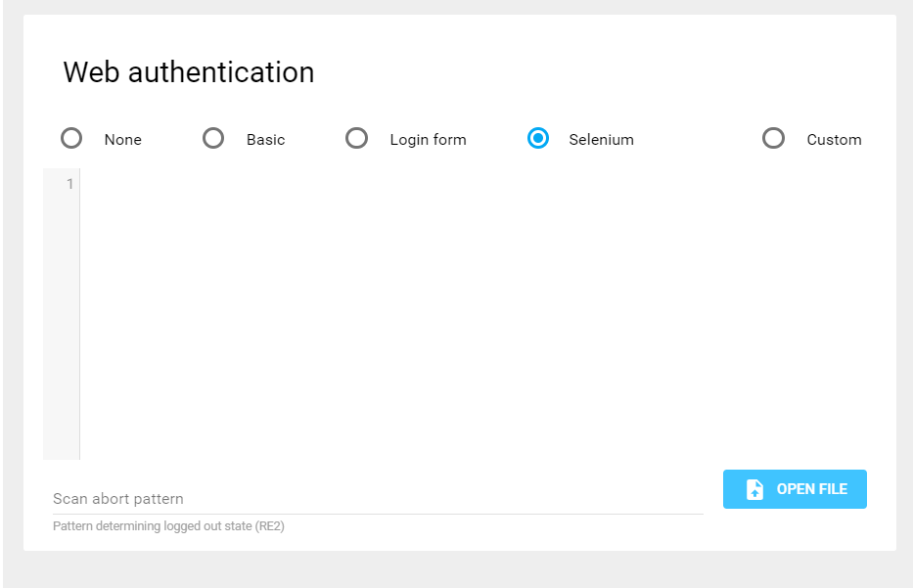Screen dimensions: 913x588
Task: Click line number 1 in the editor gutter
Action: tap(68, 184)
